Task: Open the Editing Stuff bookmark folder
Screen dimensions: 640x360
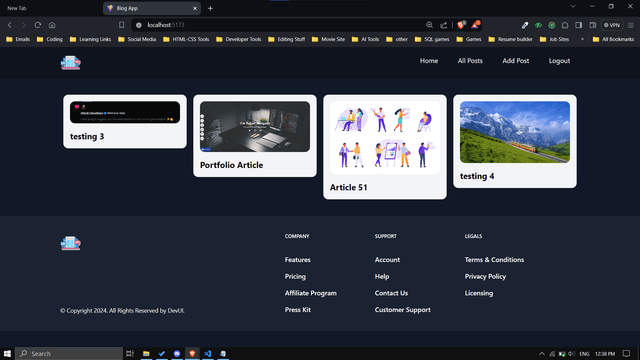Action: coord(287,39)
